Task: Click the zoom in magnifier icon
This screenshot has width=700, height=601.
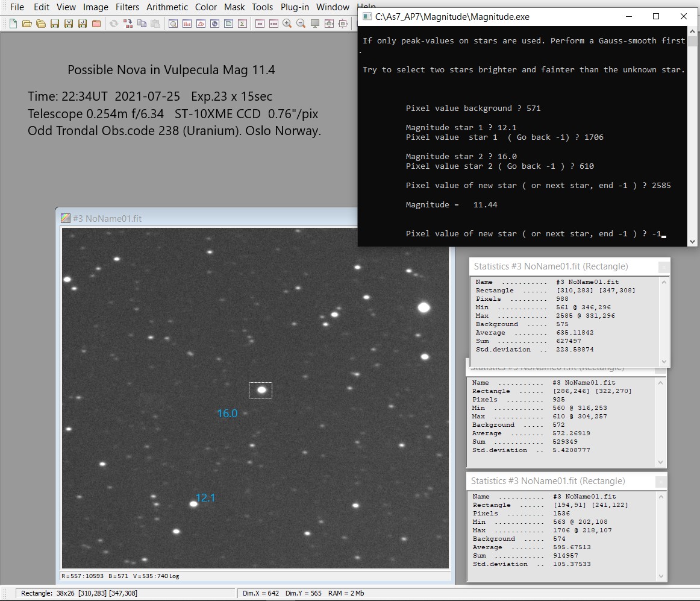Action: [x=287, y=24]
